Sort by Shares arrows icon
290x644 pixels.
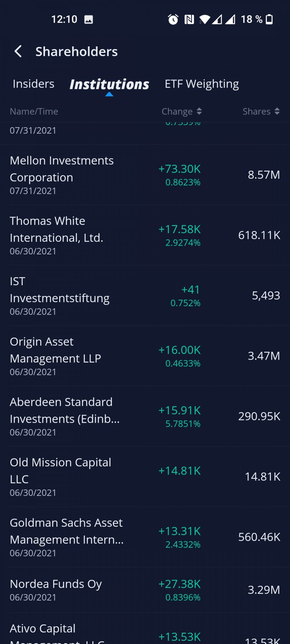[277, 111]
